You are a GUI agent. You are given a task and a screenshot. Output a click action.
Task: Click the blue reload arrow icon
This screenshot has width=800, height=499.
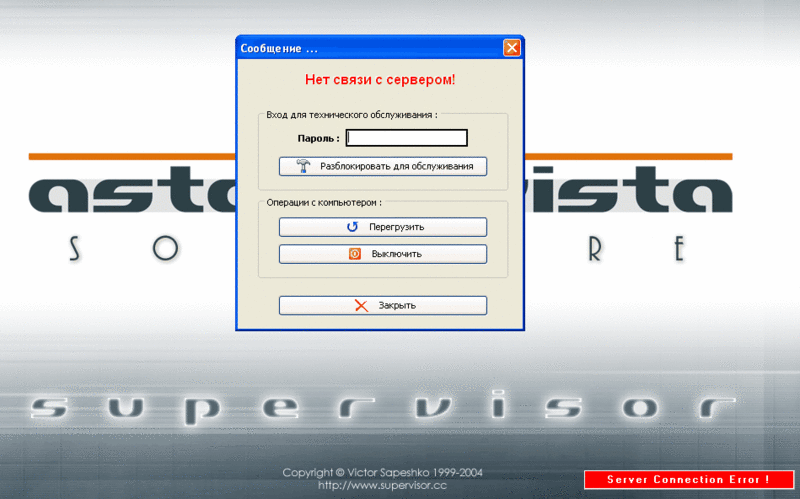(x=352, y=227)
